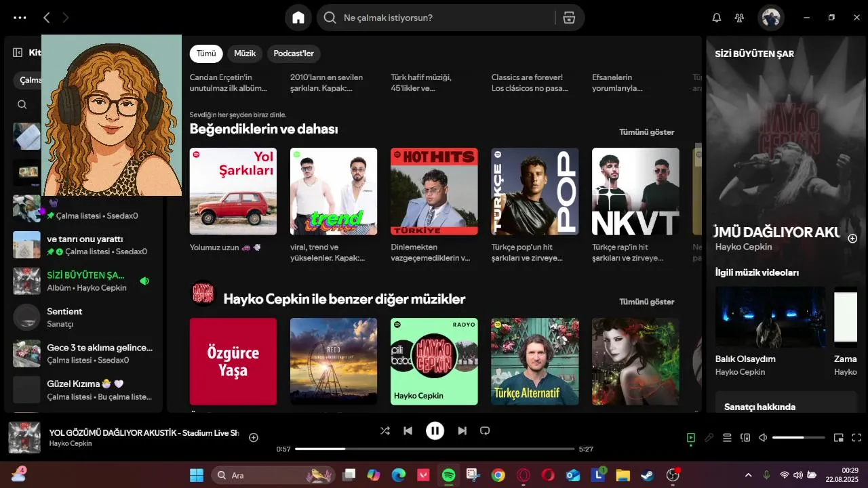Navigate forward with the right arrow

click(66, 18)
